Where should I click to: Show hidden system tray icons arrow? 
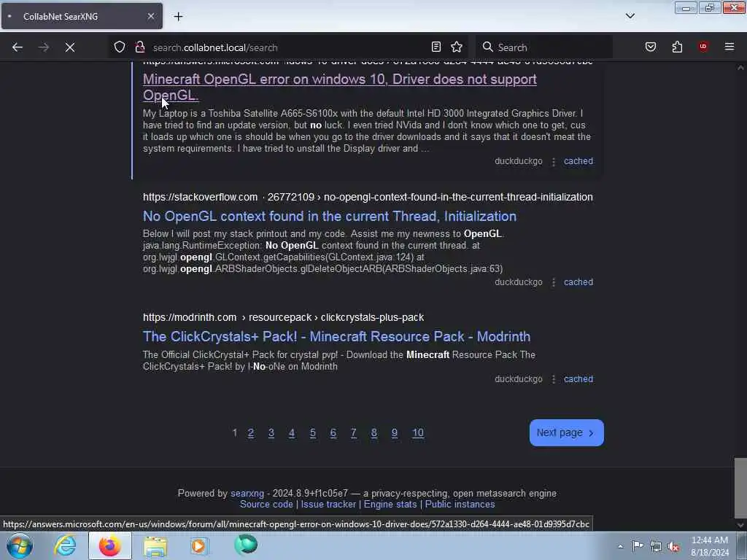tap(620, 546)
